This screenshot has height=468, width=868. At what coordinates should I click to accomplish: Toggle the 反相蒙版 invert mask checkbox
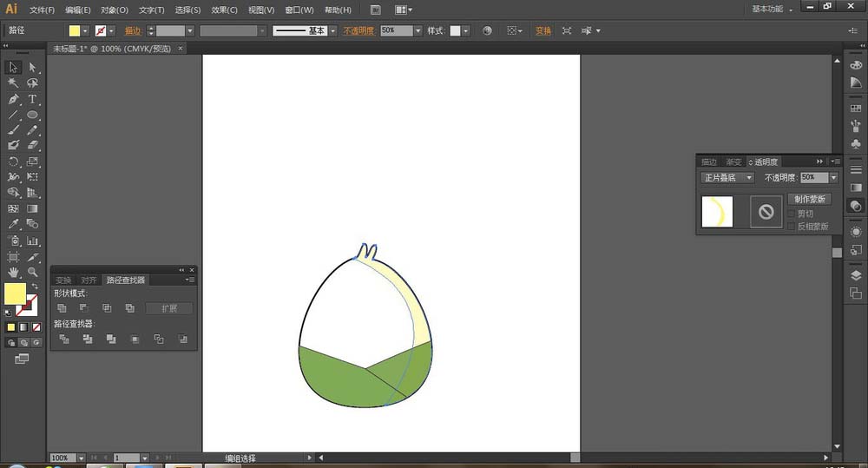tap(791, 227)
